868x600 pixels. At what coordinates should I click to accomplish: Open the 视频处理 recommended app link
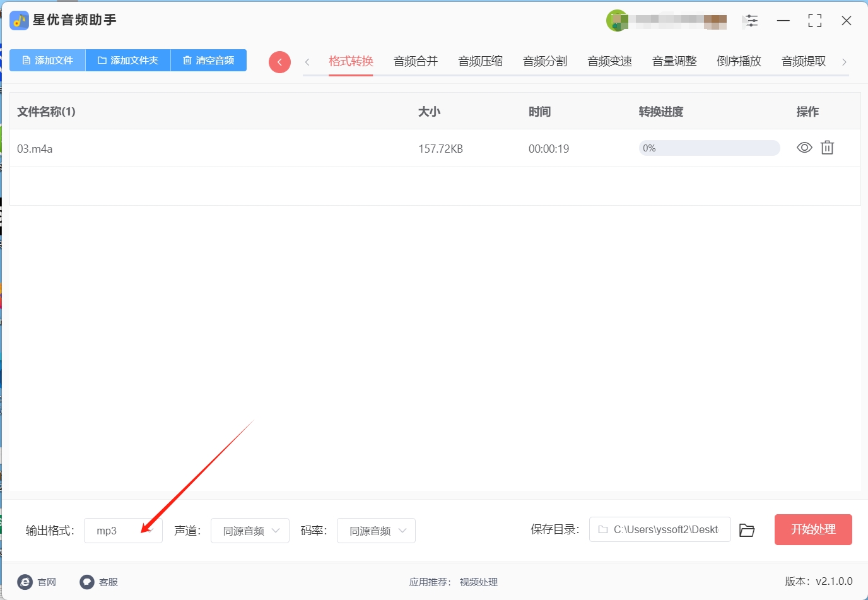click(478, 582)
